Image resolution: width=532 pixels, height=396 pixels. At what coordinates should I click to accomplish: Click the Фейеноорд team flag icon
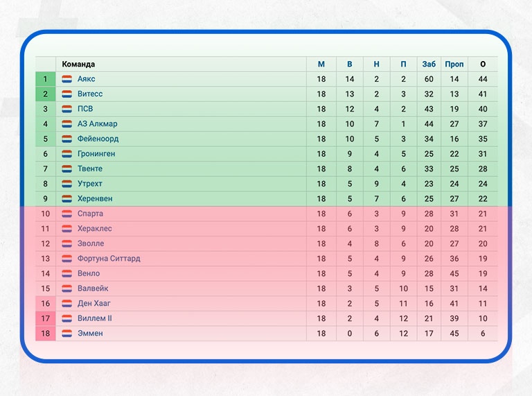[67, 139]
